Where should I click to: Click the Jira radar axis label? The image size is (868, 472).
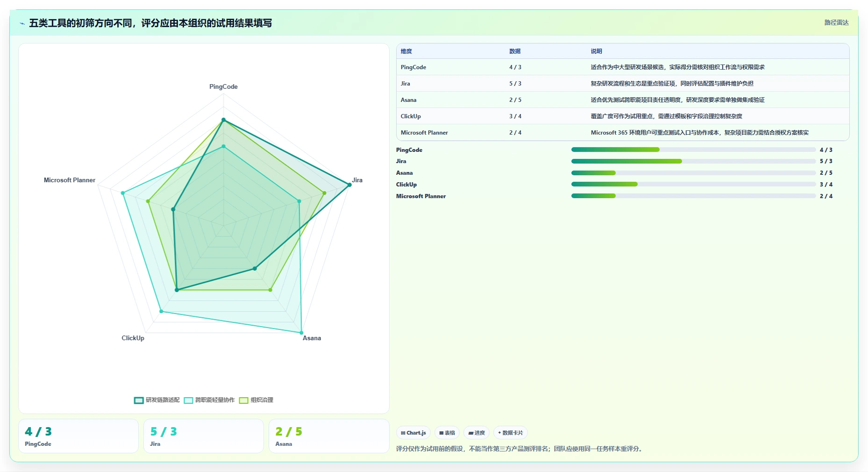357,180
